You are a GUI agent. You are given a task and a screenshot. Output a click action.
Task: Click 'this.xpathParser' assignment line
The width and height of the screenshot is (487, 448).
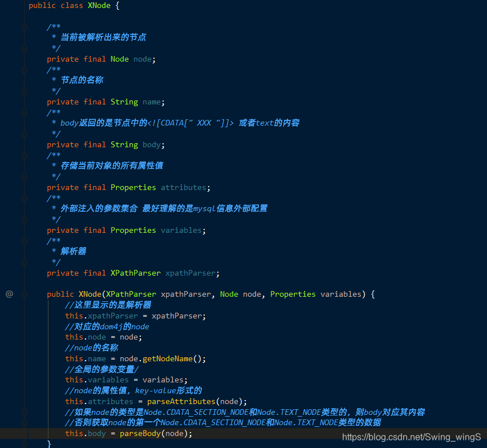click(x=135, y=316)
